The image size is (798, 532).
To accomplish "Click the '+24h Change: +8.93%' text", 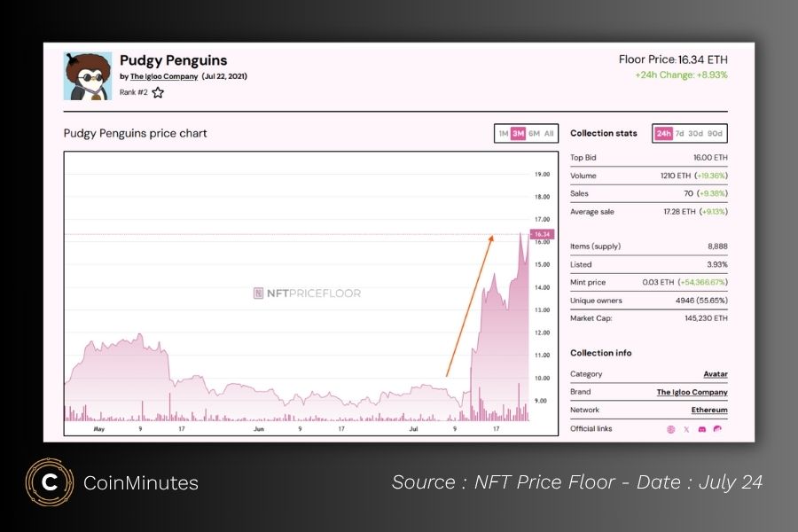I will pos(682,74).
